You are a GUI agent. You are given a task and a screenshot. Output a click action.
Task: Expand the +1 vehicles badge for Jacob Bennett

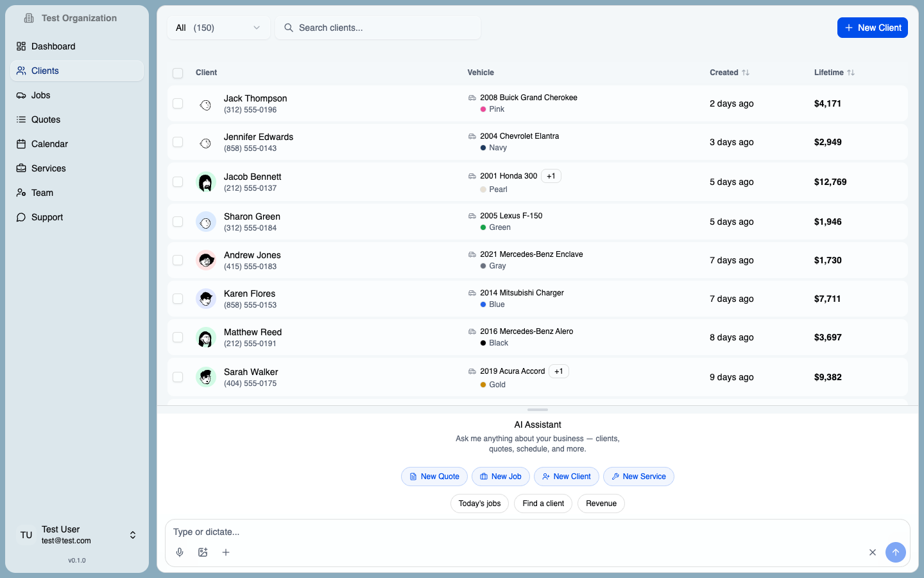[x=551, y=176]
